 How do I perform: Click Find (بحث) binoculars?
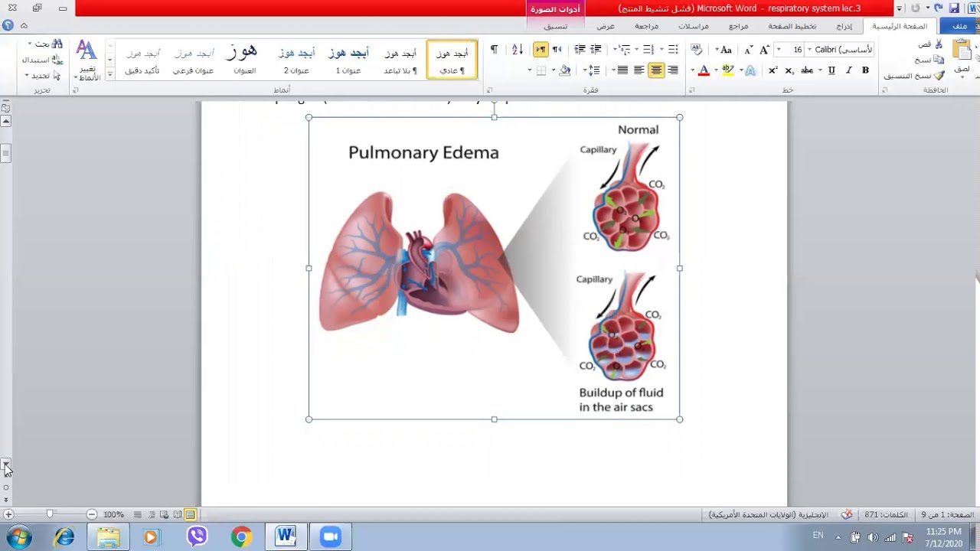(x=47, y=44)
